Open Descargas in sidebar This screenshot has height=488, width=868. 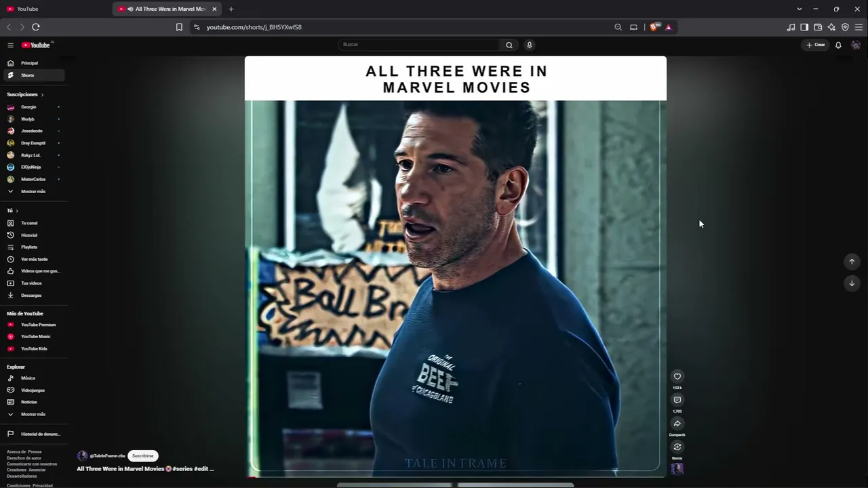(x=35, y=296)
